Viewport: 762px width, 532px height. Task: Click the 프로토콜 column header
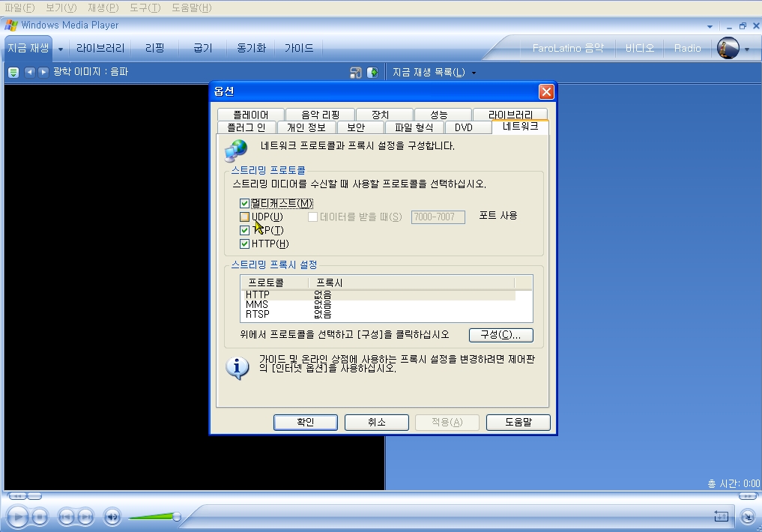tap(274, 282)
